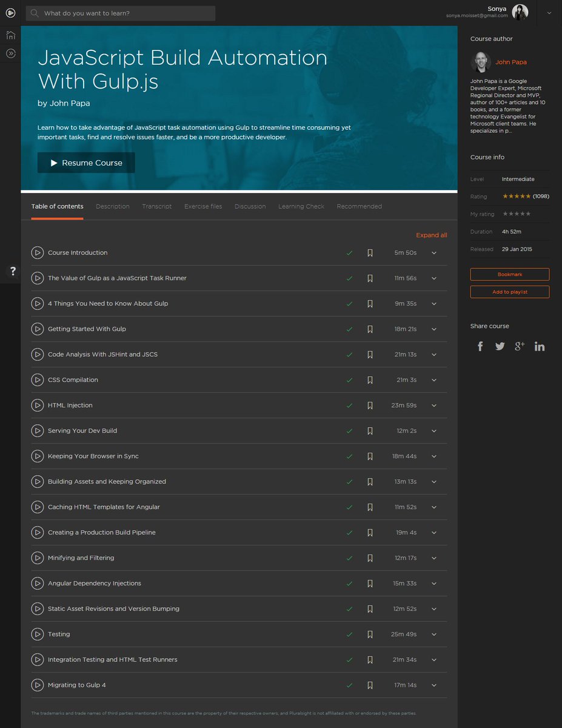Expand Minifying and Filtering chevron
Viewport: 562px width, 728px height.
(434, 558)
